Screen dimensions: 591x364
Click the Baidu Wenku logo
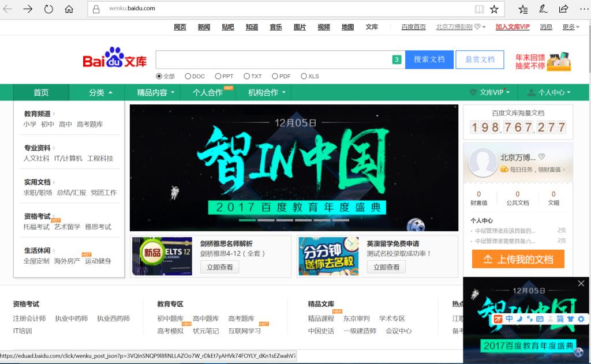pyautogui.click(x=115, y=58)
